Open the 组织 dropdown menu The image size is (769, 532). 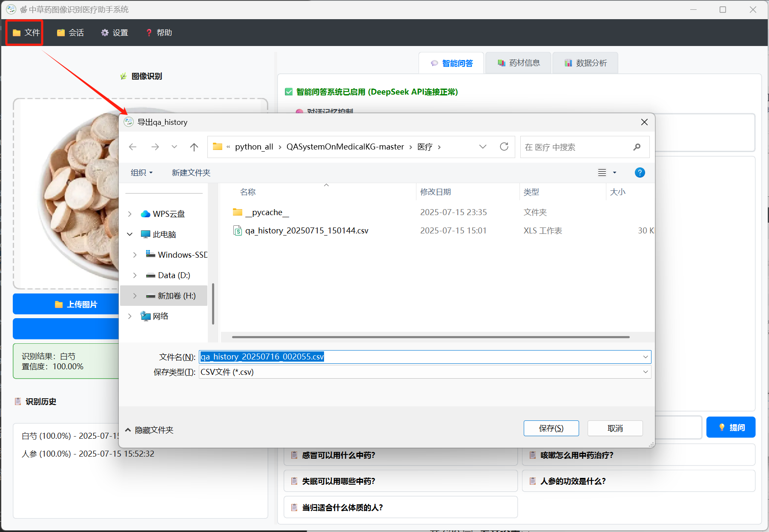[x=141, y=173]
